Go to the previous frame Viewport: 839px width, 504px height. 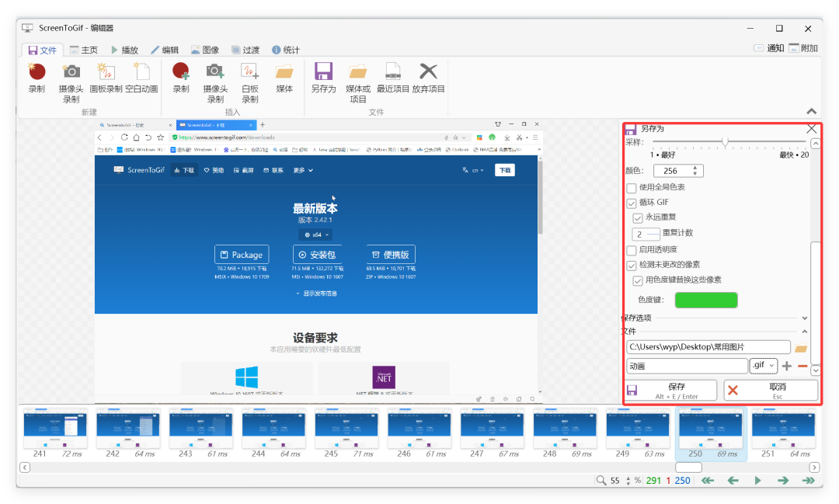pos(733,481)
